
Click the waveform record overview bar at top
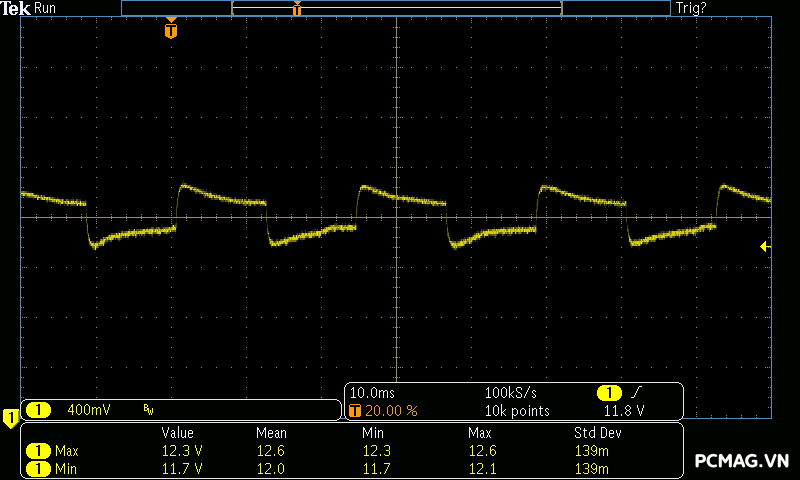coord(396,8)
